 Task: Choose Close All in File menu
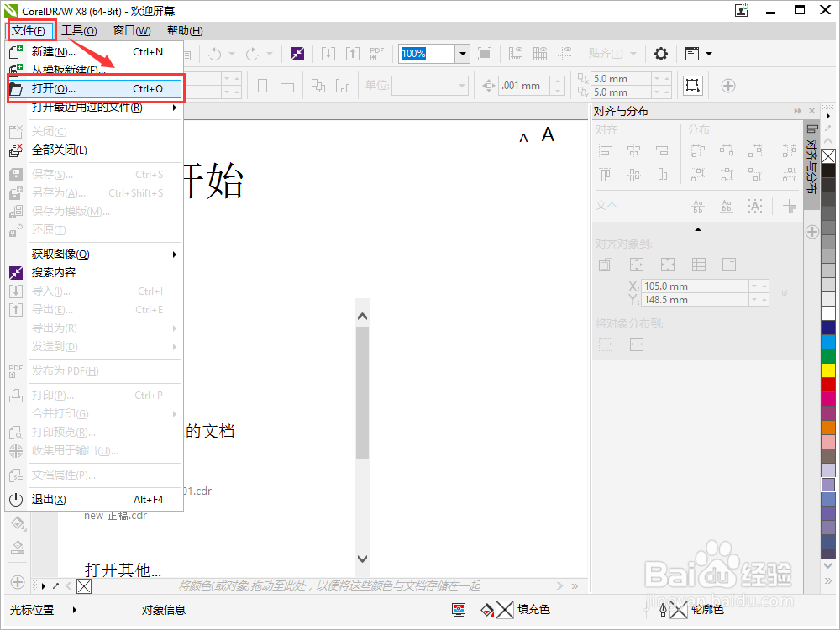[96, 150]
